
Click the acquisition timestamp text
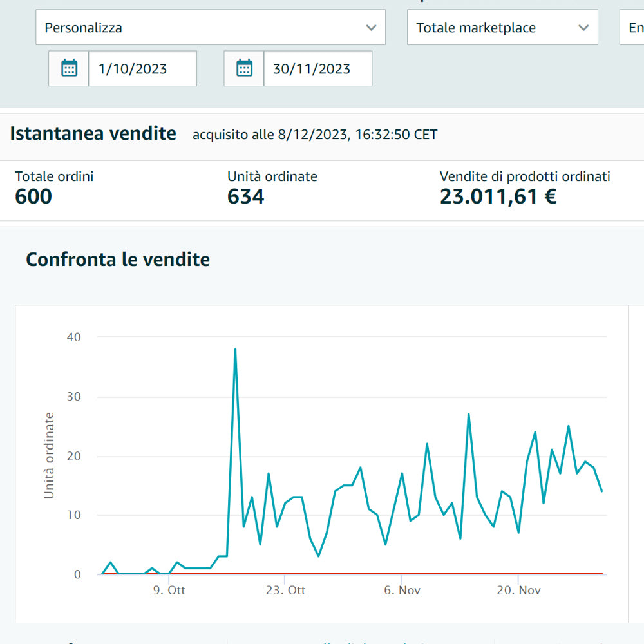point(315,135)
